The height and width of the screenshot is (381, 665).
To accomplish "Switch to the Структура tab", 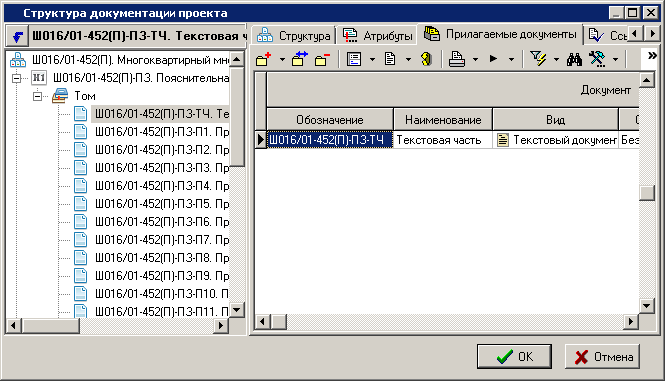I will pyautogui.click(x=293, y=36).
